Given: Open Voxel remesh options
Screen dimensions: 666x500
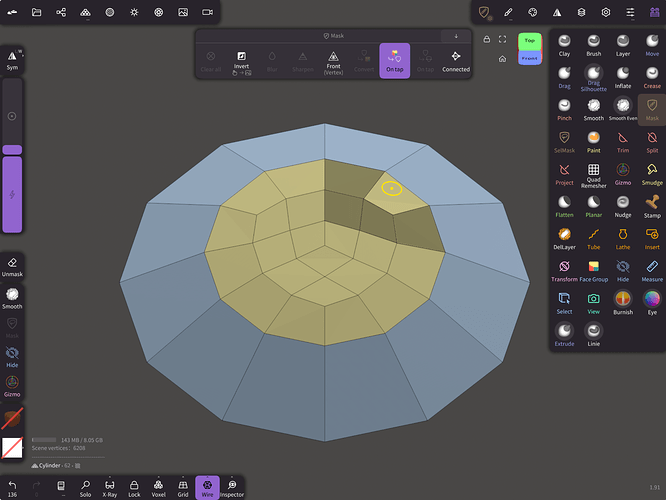Looking at the screenshot, I should [158, 488].
